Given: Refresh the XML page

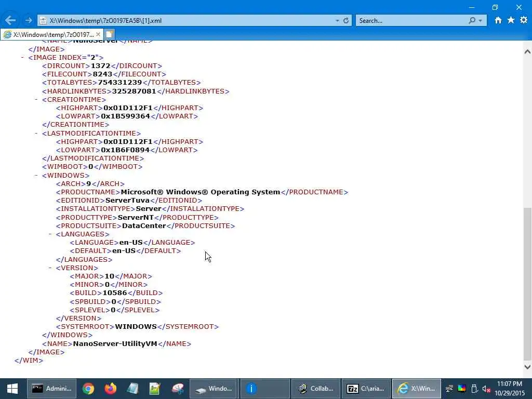Looking at the screenshot, I should tap(345, 20).
